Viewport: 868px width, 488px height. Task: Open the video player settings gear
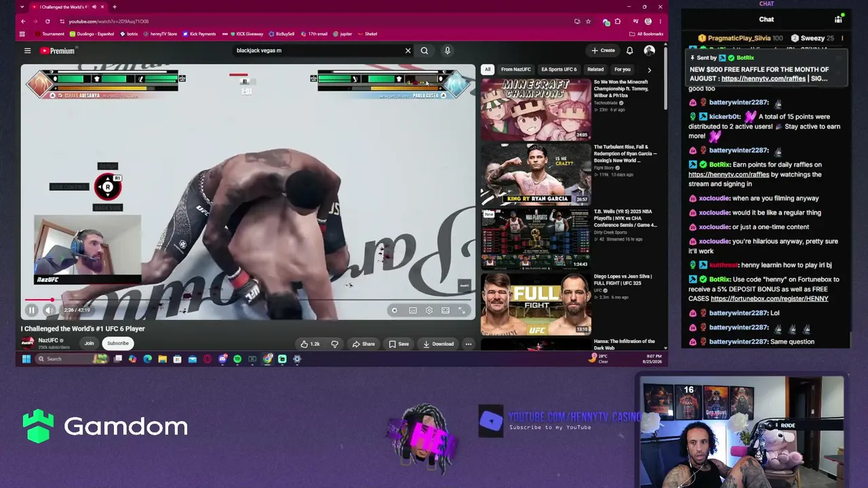coord(429,310)
